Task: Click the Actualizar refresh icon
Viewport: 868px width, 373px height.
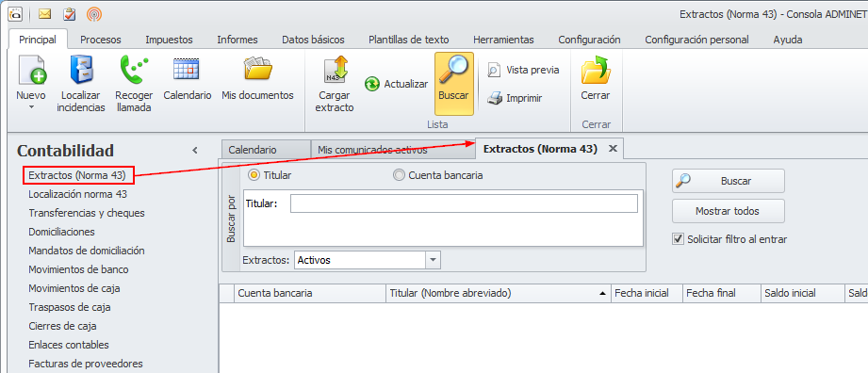Action: [x=372, y=84]
